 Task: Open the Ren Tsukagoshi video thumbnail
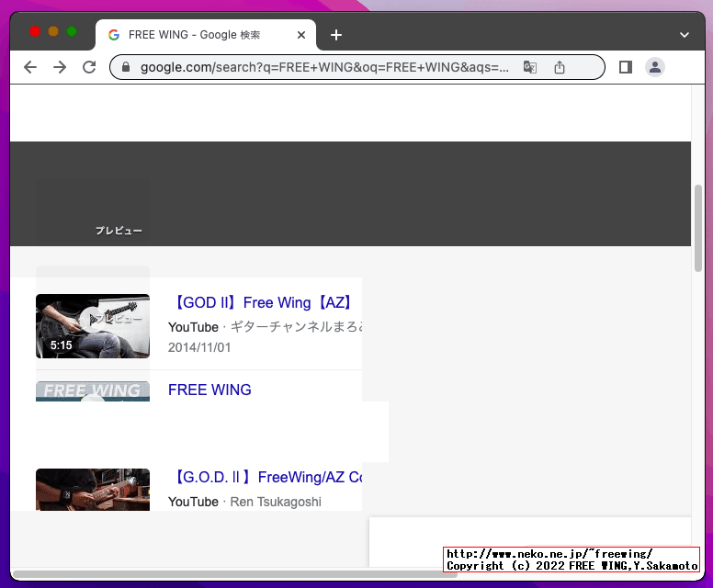click(93, 490)
